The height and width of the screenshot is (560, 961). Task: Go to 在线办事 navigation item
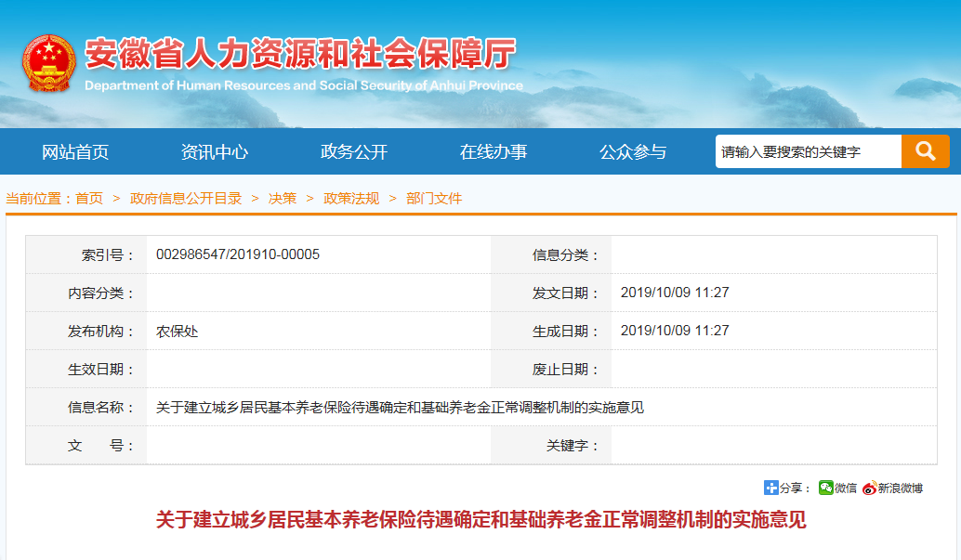[494, 152]
